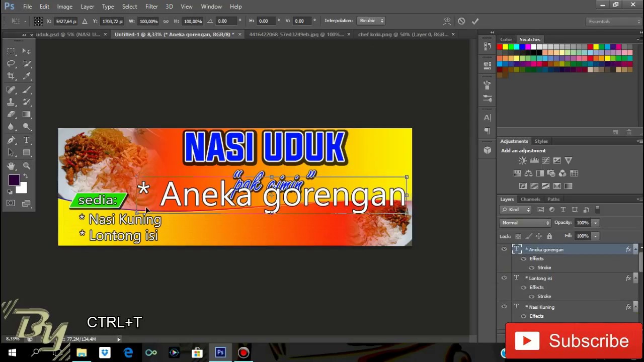Image resolution: width=644 pixels, height=362 pixels.
Task: Hide the Aneka gorengan layer
Action: 504,249
